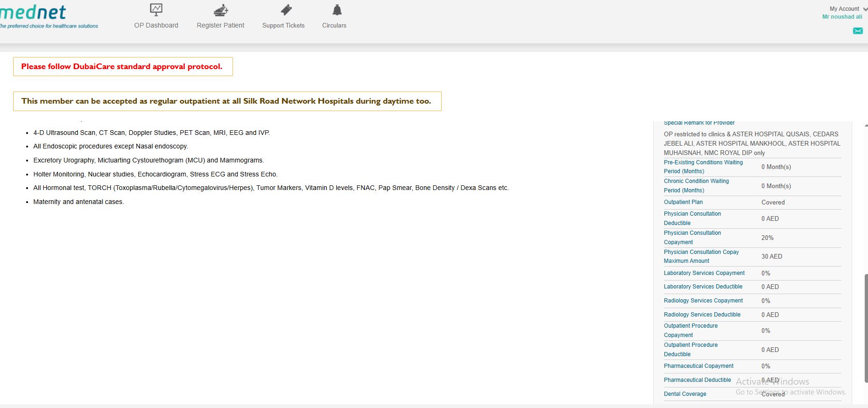The image size is (868, 408).
Task: Click the 30 AED copay maximum value
Action: coord(771,256)
